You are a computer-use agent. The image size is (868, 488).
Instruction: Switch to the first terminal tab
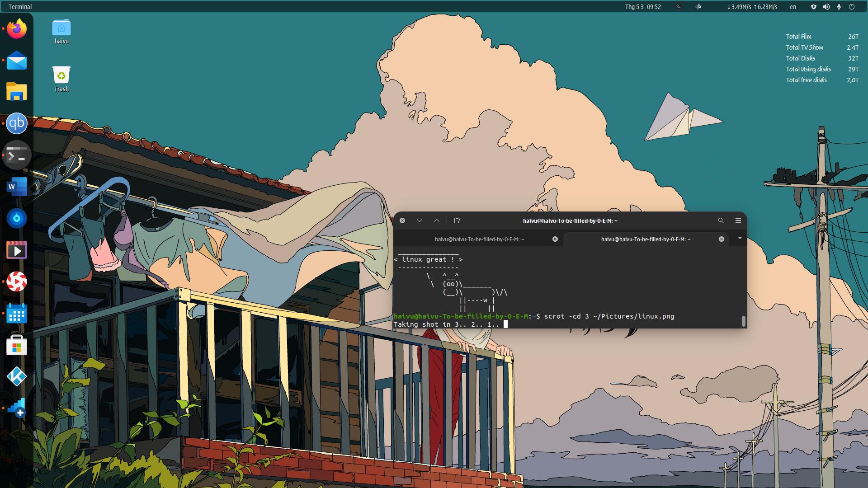click(479, 239)
